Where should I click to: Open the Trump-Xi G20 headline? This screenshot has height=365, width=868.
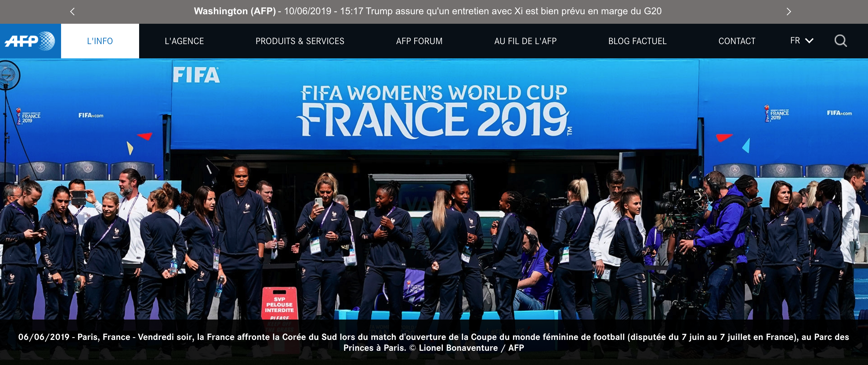point(513,11)
